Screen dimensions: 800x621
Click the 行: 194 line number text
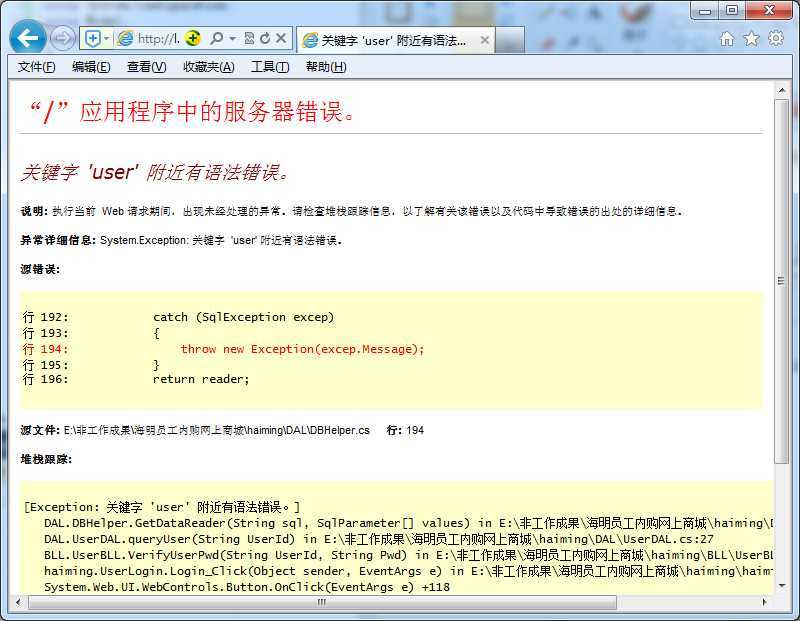(405, 430)
